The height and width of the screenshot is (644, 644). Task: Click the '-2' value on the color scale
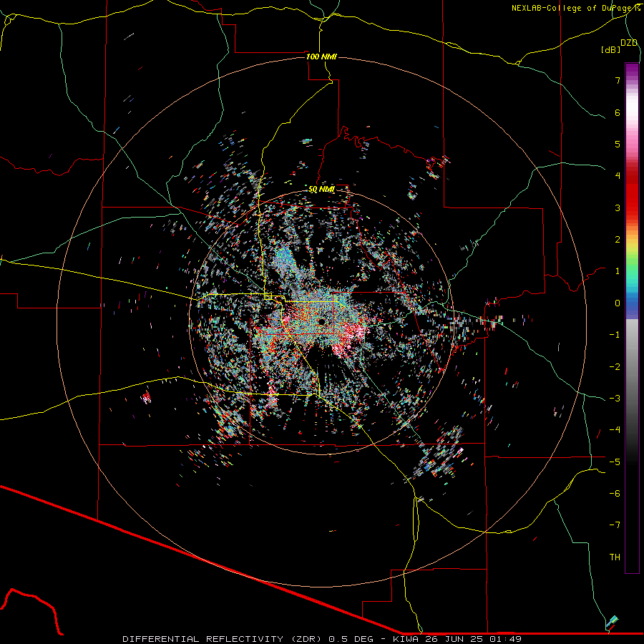click(615, 367)
